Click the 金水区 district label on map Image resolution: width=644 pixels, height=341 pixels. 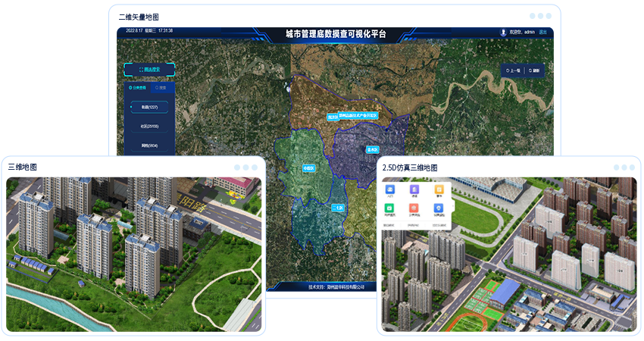point(372,150)
